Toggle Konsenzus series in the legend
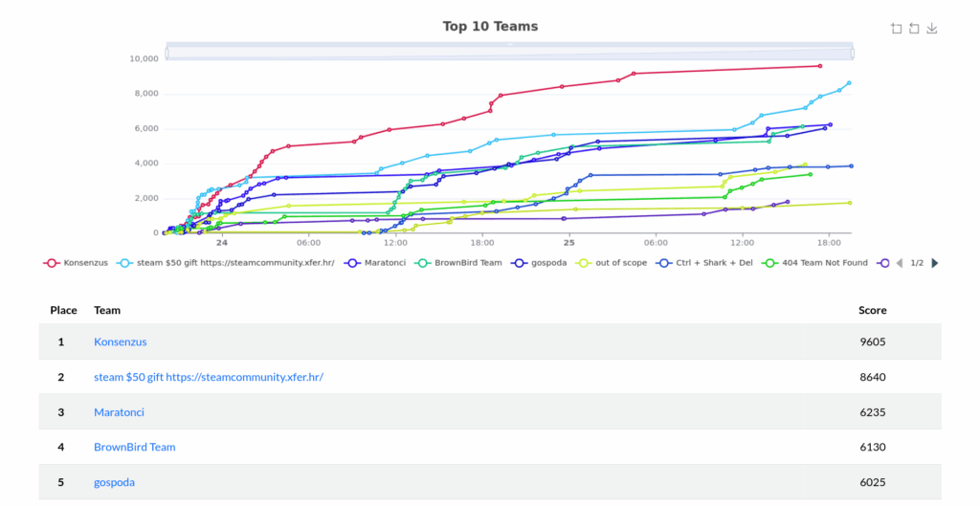The height and width of the screenshot is (506, 980). pyautogui.click(x=76, y=263)
